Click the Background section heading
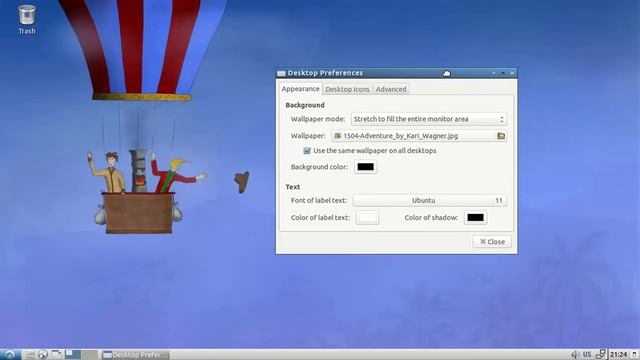The width and height of the screenshot is (640, 360). coord(305,105)
